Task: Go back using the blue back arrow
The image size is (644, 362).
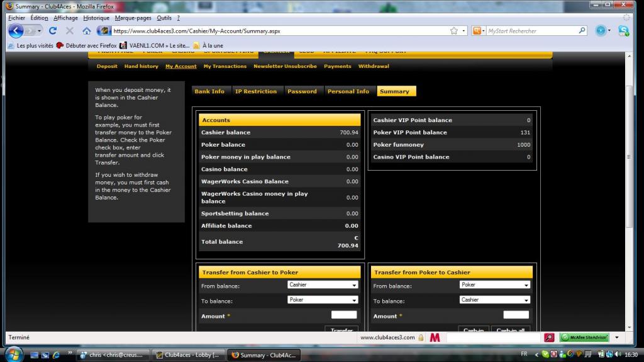Action: coord(16,31)
